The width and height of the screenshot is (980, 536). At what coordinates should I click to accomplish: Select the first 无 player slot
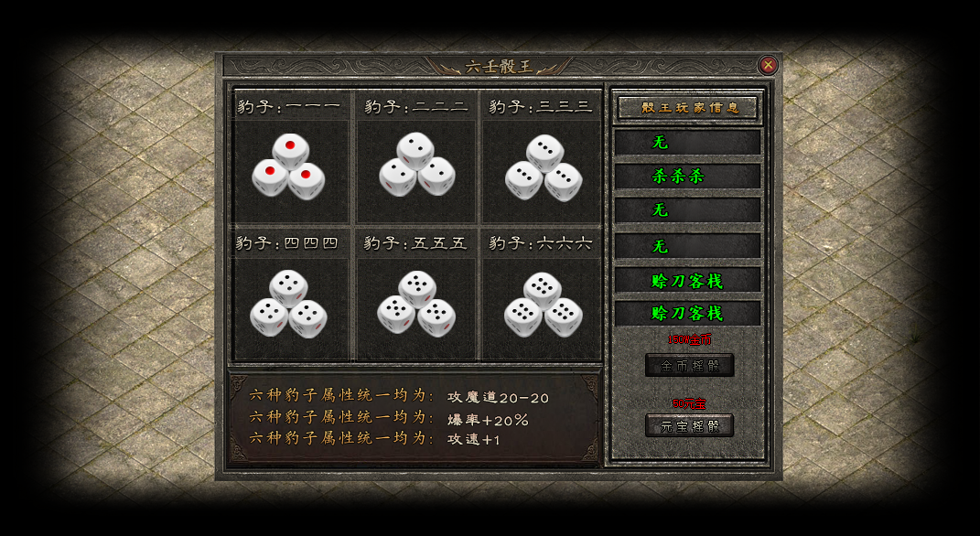(x=687, y=143)
